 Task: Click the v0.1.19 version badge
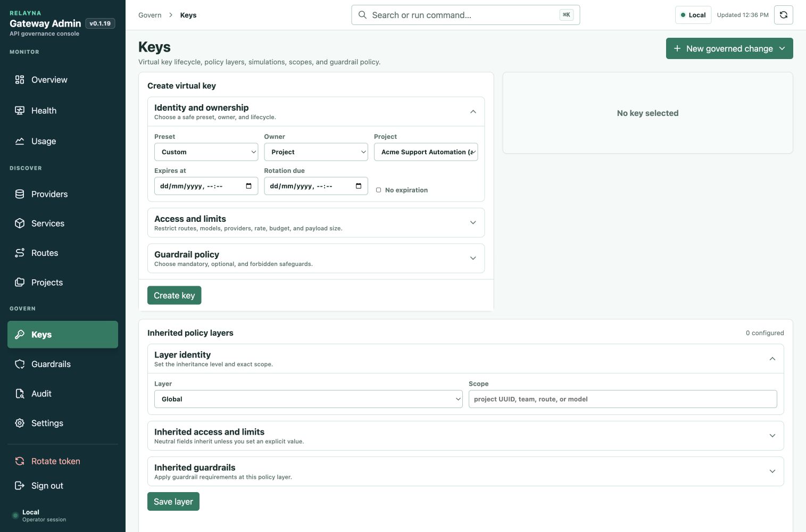tap(100, 23)
